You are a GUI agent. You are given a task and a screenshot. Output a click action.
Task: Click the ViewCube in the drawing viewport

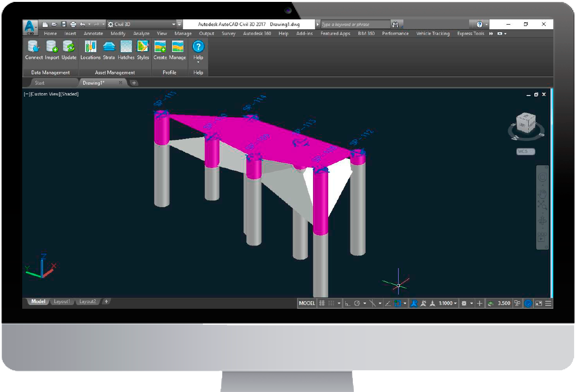[x=526, y=124]
